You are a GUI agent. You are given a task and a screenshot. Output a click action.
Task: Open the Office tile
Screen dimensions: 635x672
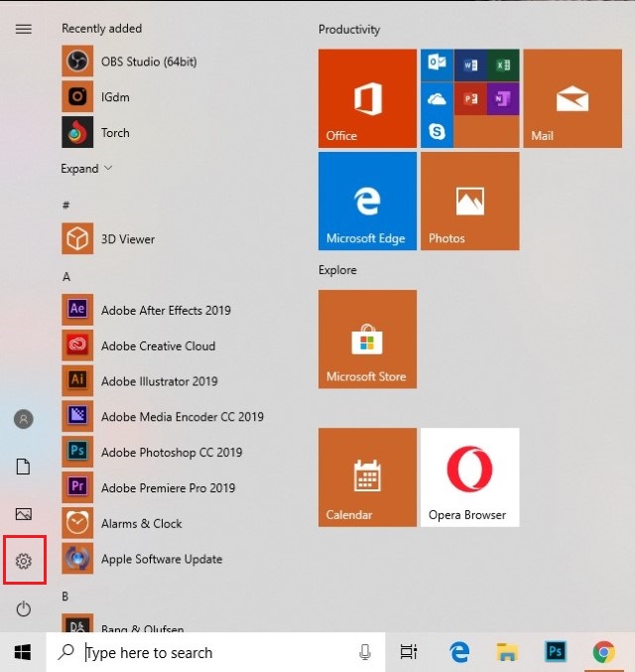point(367,98)
